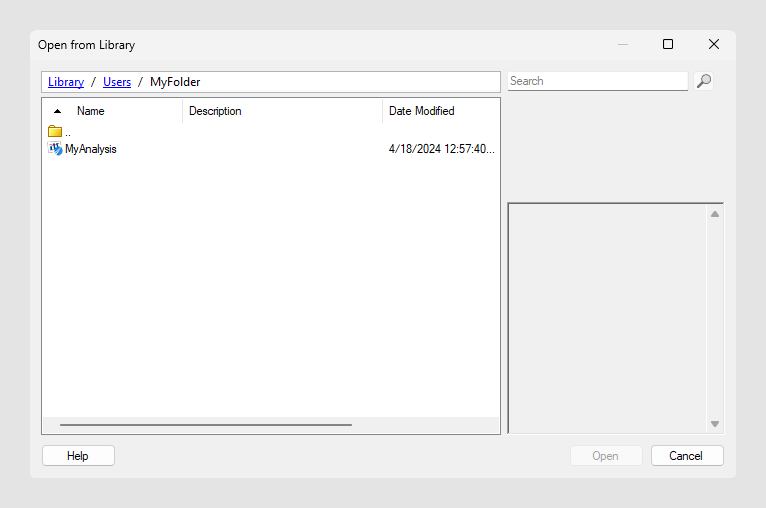Viewport: 766px width, 508px height.
Task: Select the MyAnalysis file name
Action: (91, 149)
